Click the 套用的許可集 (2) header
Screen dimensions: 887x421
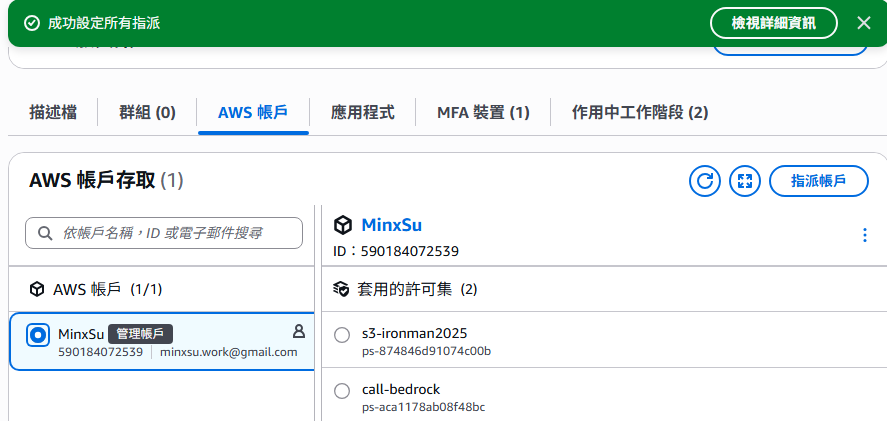(x=417, y=290)
